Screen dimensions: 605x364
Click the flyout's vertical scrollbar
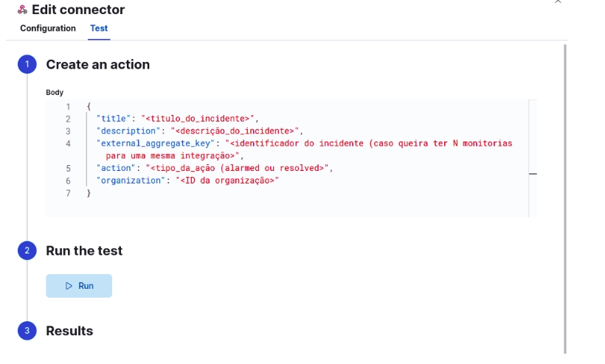pos(566,184)
